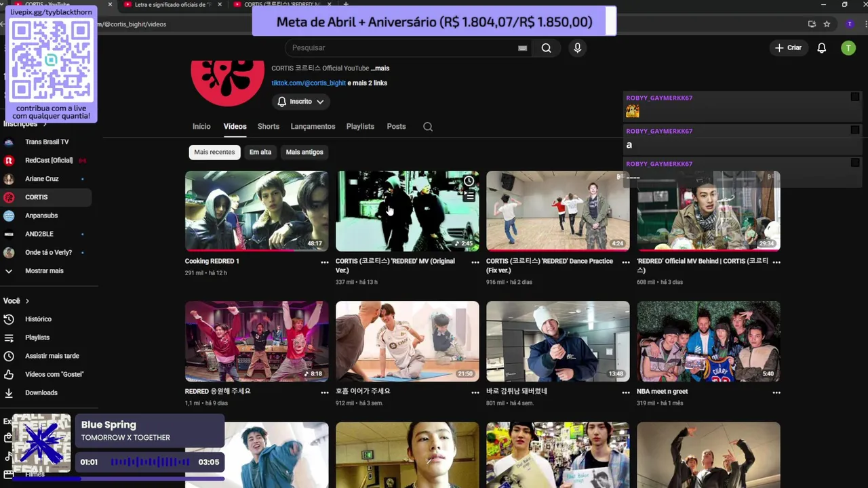Expand channel description with ...mais
Screen dimensions: 868x488
tap(380, 68)
